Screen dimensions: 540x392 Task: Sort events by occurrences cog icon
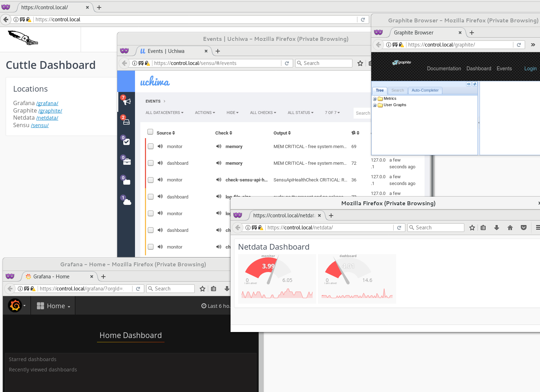pyautogui.click(x=355, y=133)
